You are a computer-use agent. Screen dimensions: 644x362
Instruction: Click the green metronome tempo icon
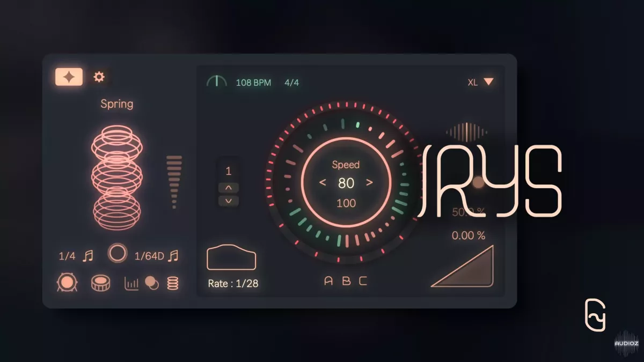pos(216,82)
